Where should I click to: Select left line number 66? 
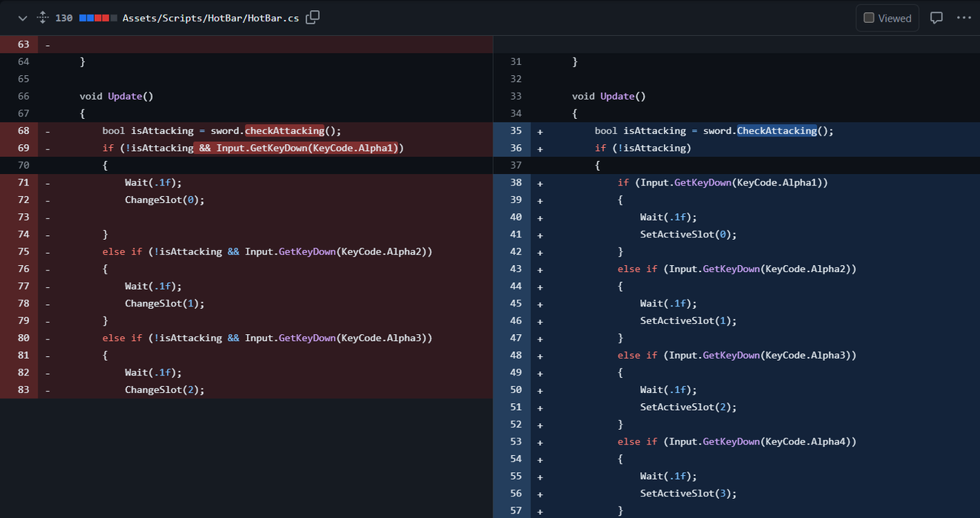pos(23,97)
